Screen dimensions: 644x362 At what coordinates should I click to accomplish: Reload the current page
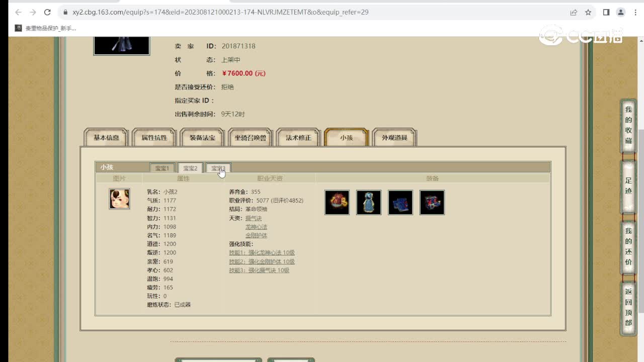coord(48,12)
